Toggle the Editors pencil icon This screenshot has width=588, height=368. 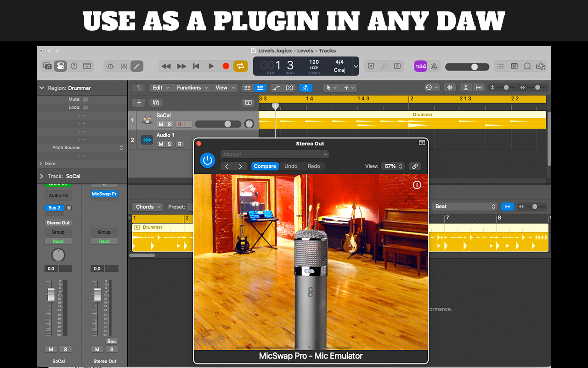click(x=136, y=66)
